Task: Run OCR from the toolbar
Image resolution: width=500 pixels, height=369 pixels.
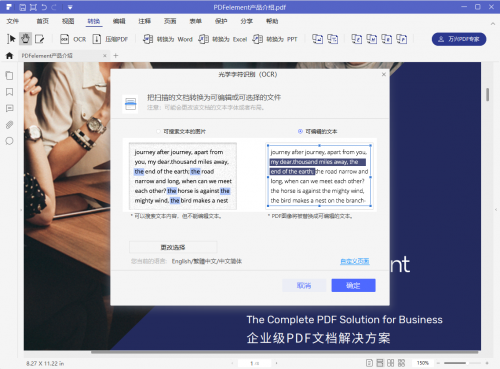Action: click(73, 39)
